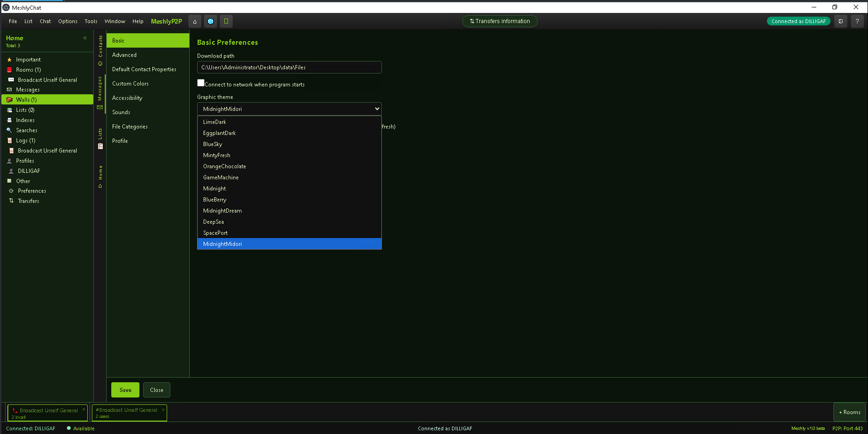This screenshot has height=434, width=868.
Task: Switch to the Lists vertical tab
Action: (x=100, y=139)
